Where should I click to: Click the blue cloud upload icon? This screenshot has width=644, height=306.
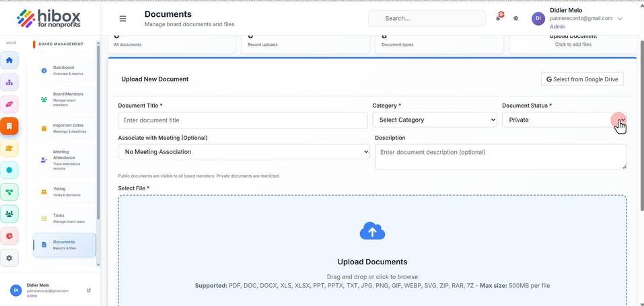coord(372,231)
